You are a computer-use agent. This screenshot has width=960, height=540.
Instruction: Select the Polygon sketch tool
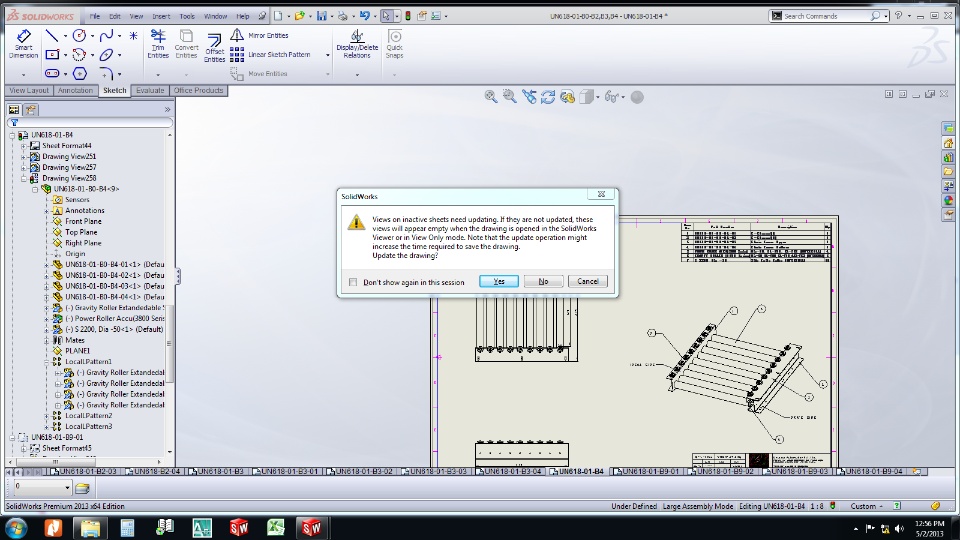point(80,73)
